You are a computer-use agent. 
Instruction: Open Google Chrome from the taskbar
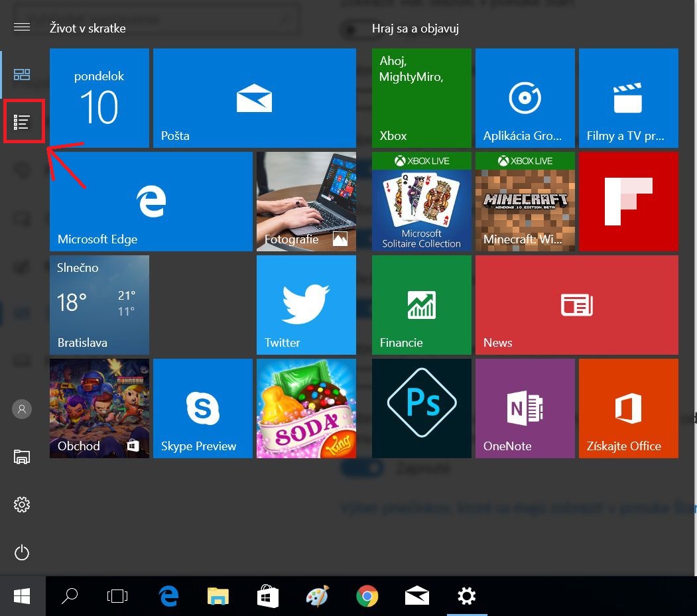click(x=367, y=596)
